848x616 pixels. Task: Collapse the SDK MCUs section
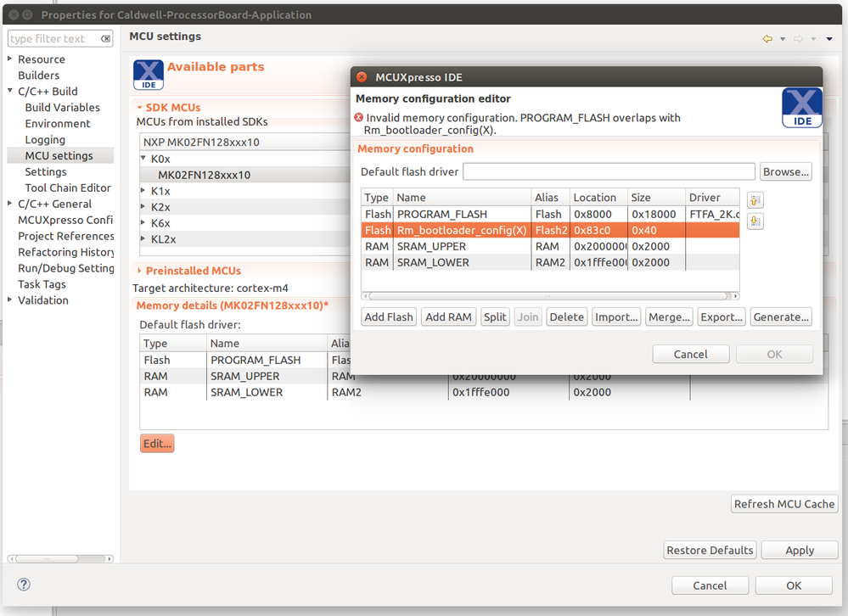(139, 108)
